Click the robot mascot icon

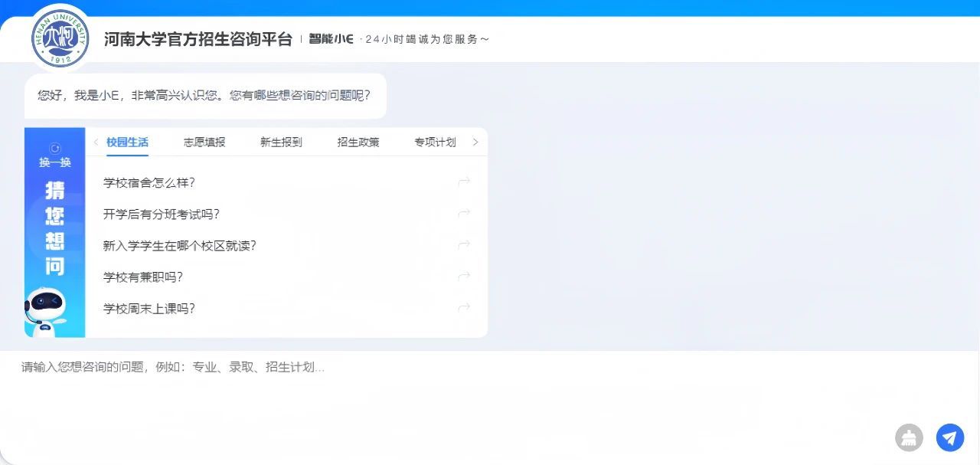pyautogui.click(x=47, y=311)
